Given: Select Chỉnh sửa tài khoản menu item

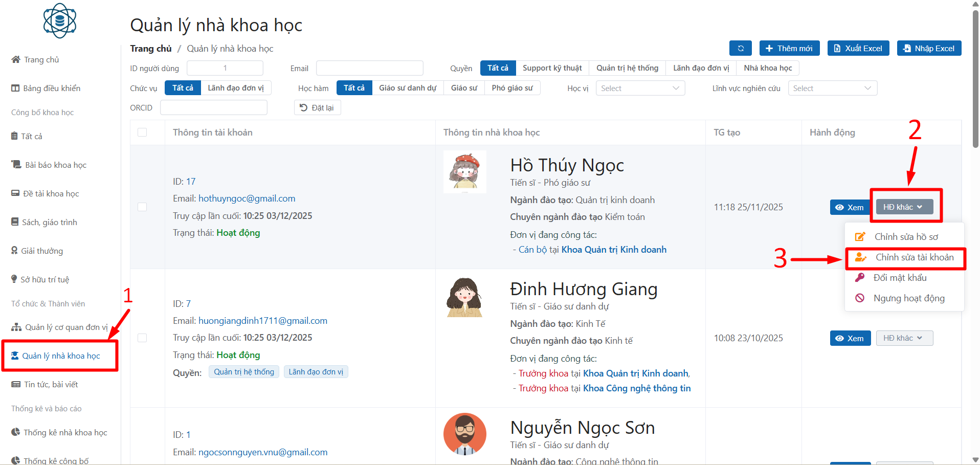Looking at the screenshot, I should [914, 258].
